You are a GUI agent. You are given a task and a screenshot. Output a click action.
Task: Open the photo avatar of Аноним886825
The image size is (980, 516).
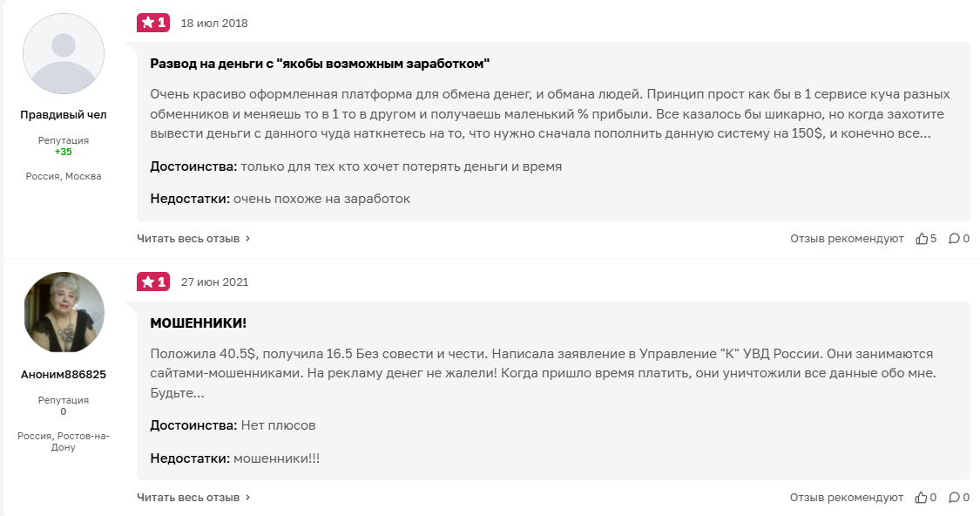click(63, 313)
